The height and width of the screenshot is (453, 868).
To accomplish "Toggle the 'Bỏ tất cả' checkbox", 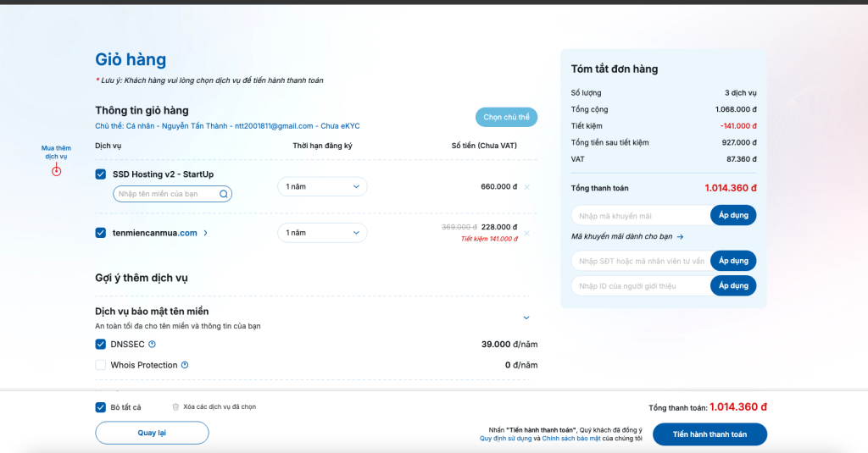I will 101,407.
